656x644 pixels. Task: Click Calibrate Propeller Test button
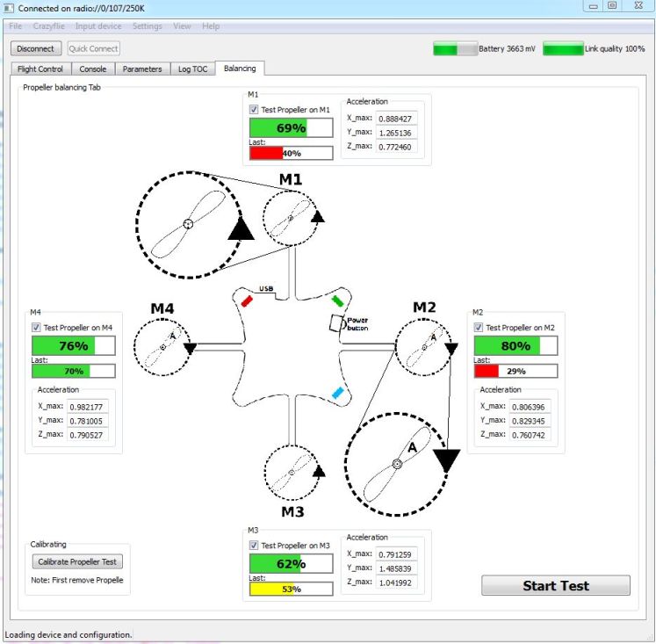coord(77,561)
